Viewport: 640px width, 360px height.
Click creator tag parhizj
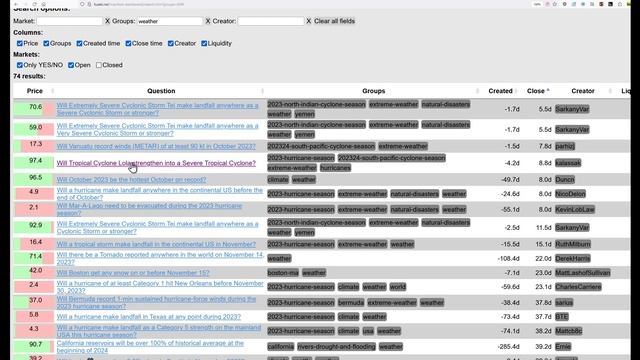[x=565, y=146]
